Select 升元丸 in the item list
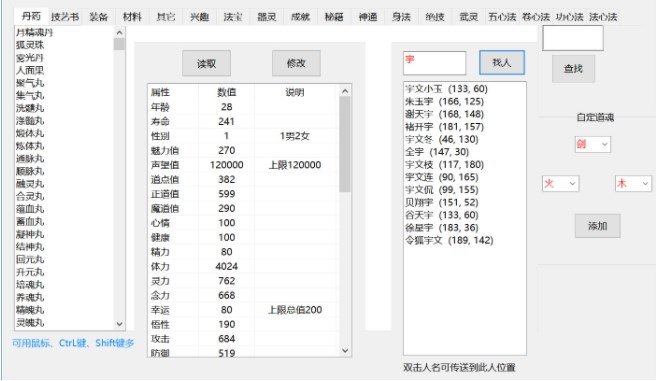Viewport: 656px width, 381px height. tap(30, 272)
